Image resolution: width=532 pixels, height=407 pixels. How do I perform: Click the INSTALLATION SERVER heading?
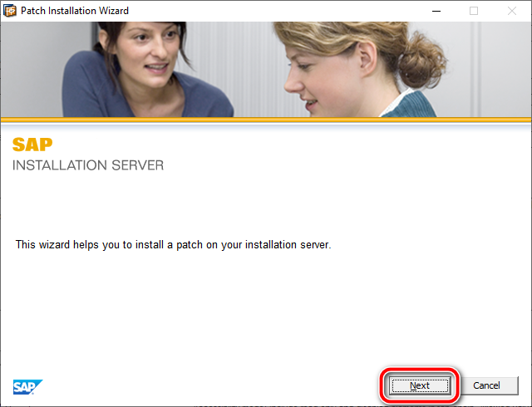click(x=88, y=165)
